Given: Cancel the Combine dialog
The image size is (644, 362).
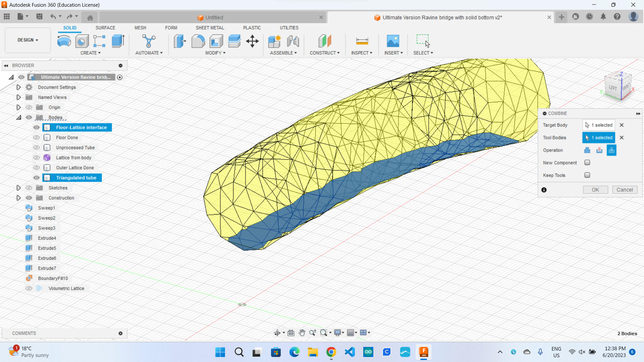Looking at the screenshot, I should tap(624, 190).
